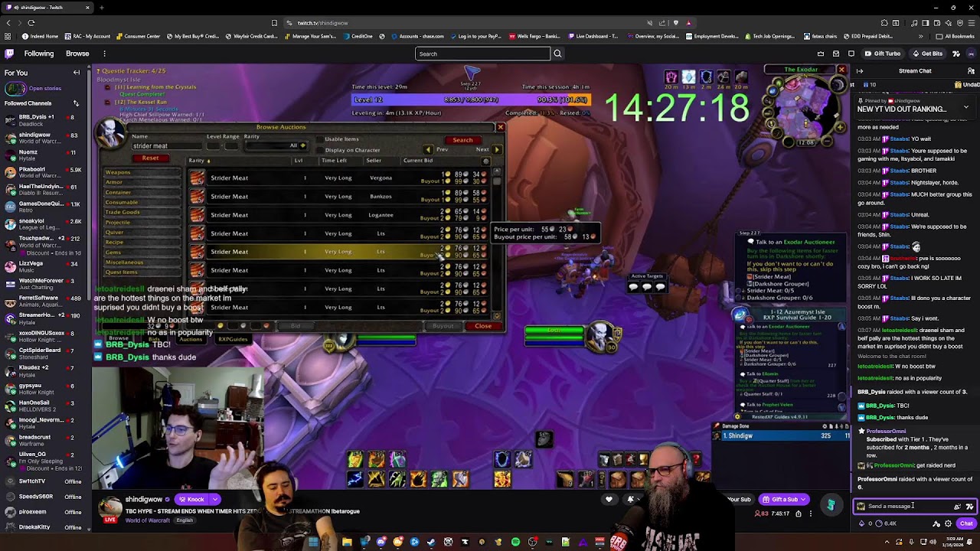Select Strider Meat auction by Logantee

pos(340,215)
